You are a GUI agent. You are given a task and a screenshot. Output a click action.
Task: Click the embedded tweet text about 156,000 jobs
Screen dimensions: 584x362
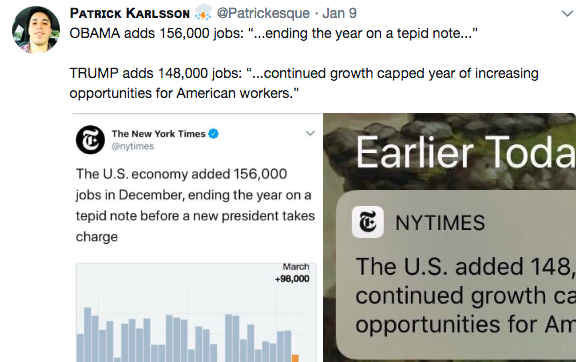[195, 205]
